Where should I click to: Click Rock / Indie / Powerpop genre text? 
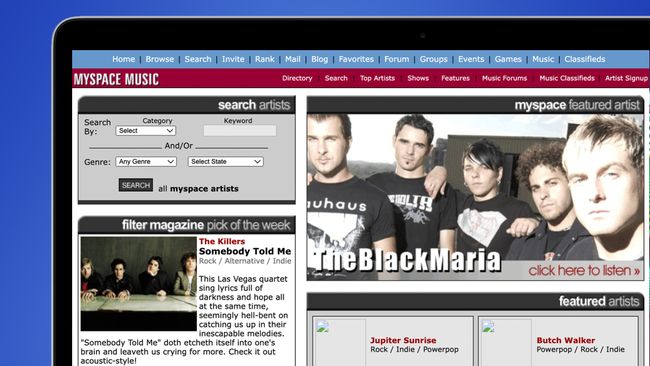coord(414,349)
